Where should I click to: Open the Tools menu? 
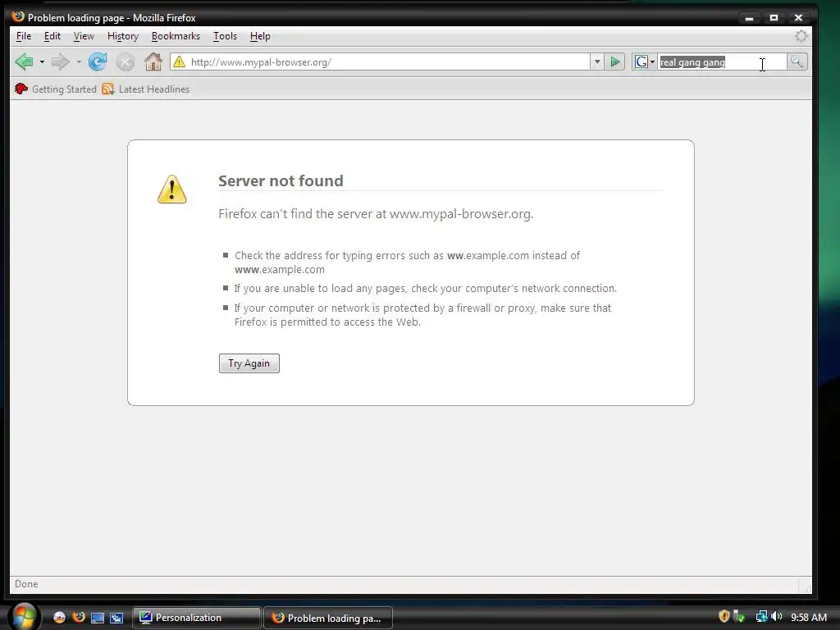coord(225,36)
